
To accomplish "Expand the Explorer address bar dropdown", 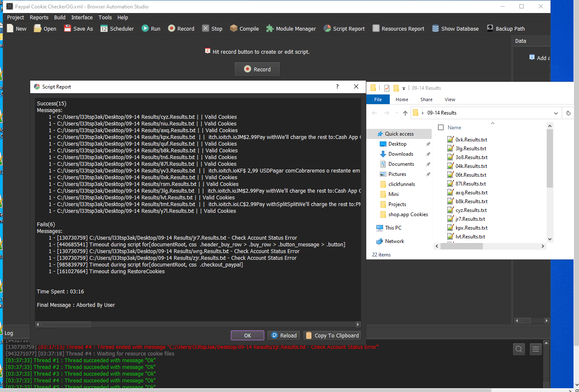I will tap(556, 113).
